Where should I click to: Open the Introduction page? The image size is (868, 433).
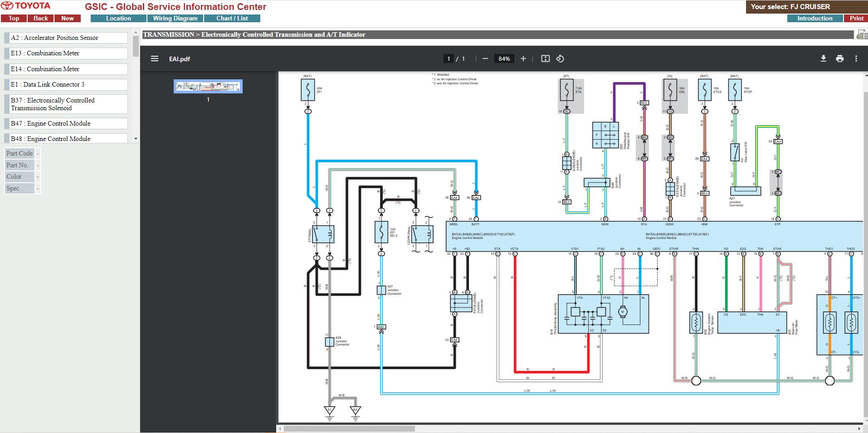click(x=815, y=18)
